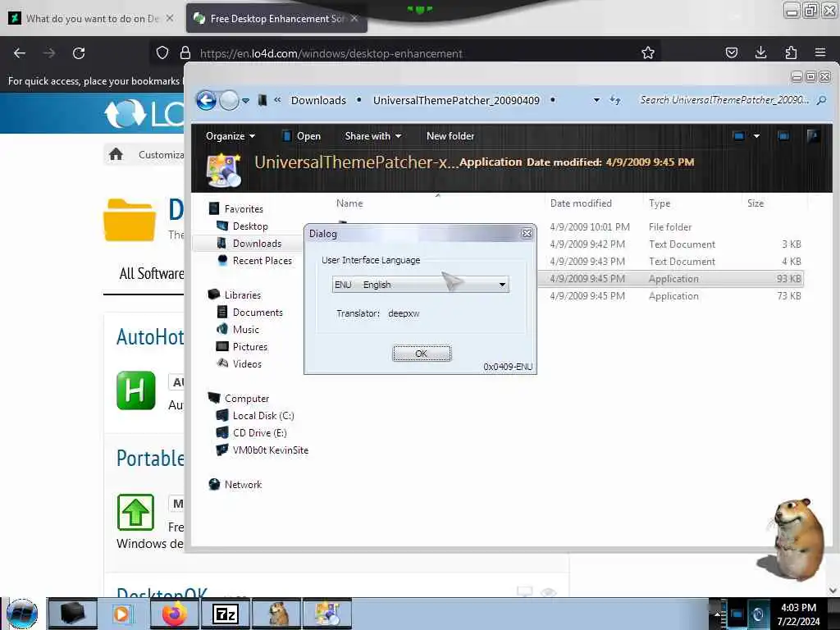Close the language Dialog window
The image size is (840, 630).
[x=527, y=234]
